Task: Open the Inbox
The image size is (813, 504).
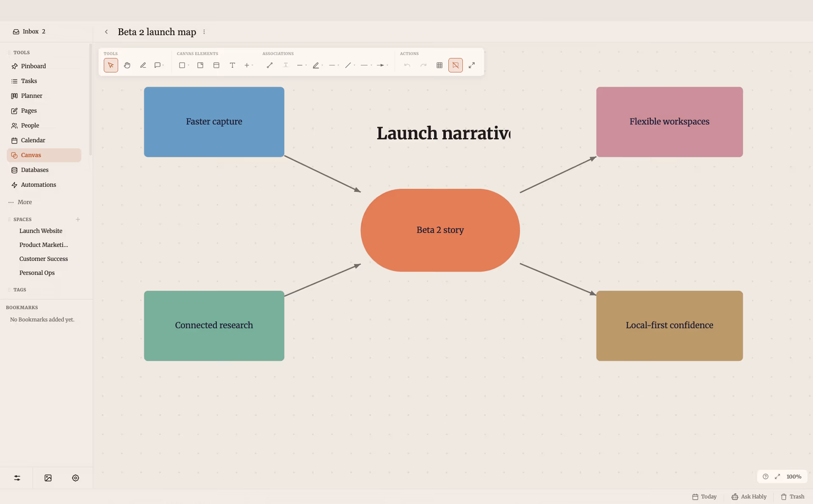Action: tap(29, 31)
